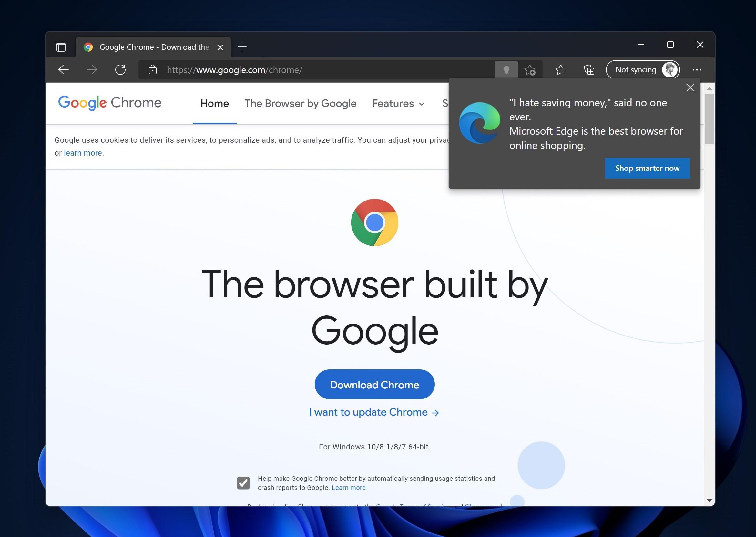Enable the help make Chrome better checkbox
This screenshot has height=537, width=756.
tap(244, 483)
